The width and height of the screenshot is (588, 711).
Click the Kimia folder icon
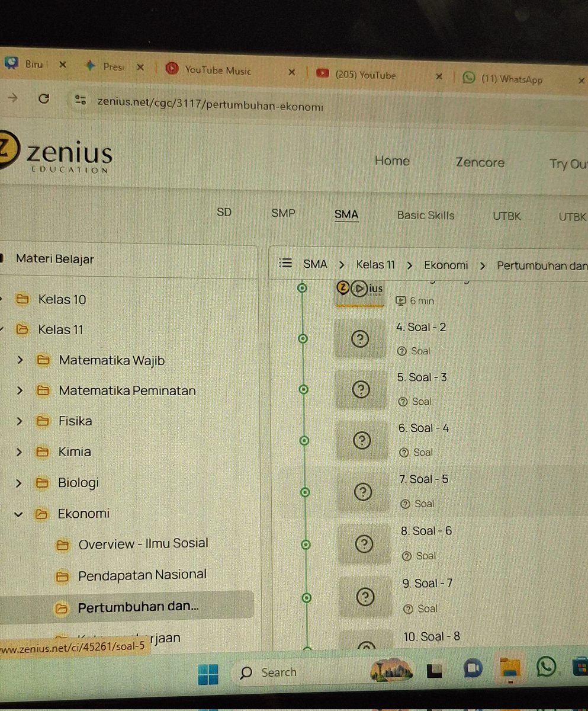43,452
